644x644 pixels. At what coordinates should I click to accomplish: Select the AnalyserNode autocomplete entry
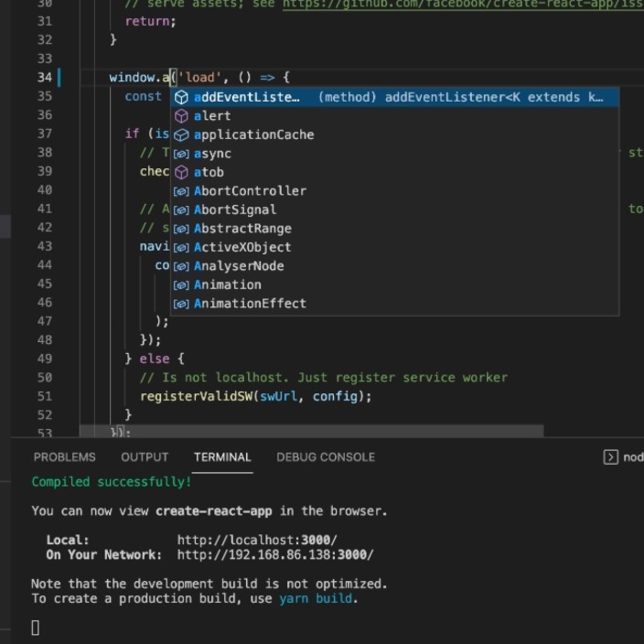click(239, 266)
